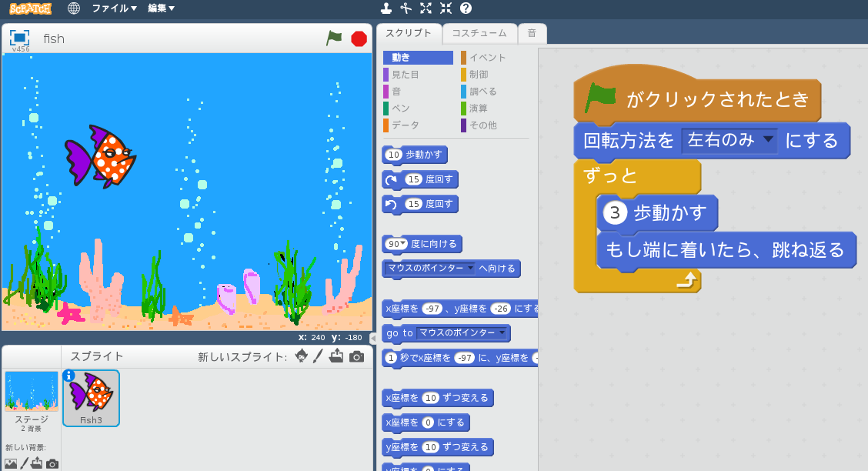Collapse the stage pane arrow
Viewport: 868px width, 471px height.
click(372, 338)
